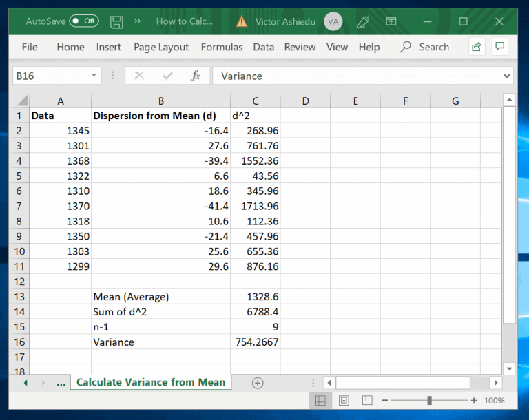
Task: Click the 100% zoom level
Action: (x=495, y=401)
